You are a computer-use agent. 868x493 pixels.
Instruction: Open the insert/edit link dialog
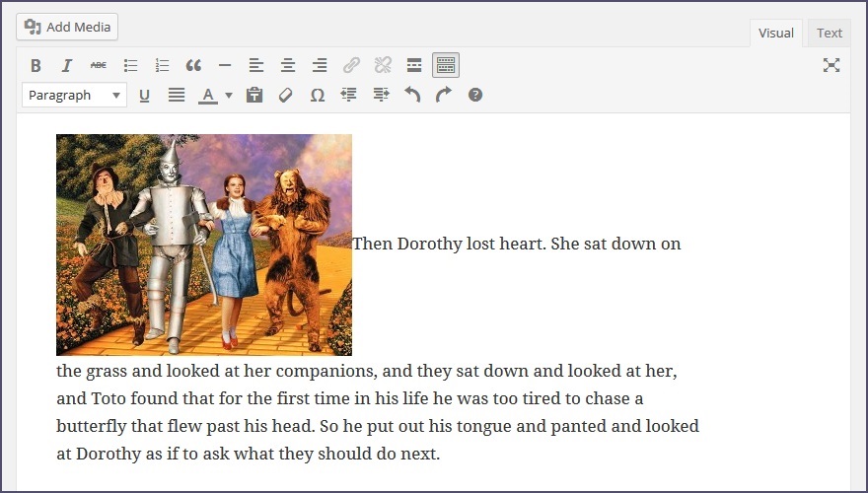[351, 66]
